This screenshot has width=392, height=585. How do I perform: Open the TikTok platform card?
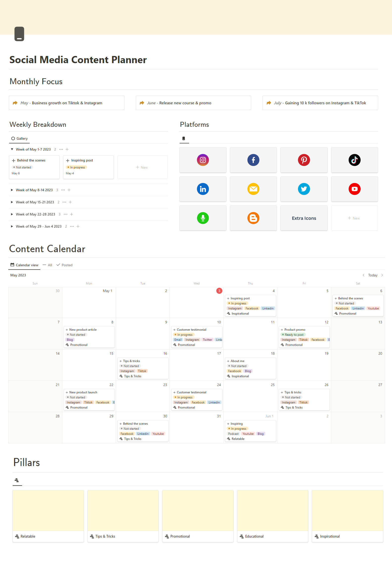click(354, 160)
